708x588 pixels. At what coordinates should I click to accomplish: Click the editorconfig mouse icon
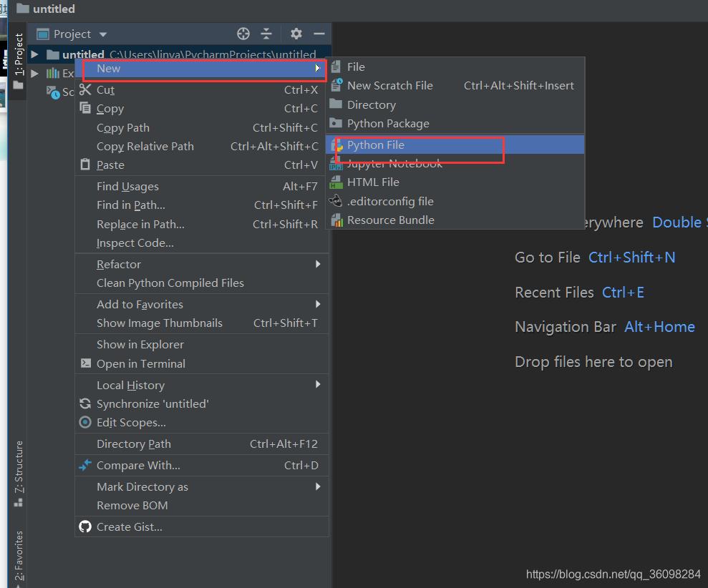(x=336, y=201)
